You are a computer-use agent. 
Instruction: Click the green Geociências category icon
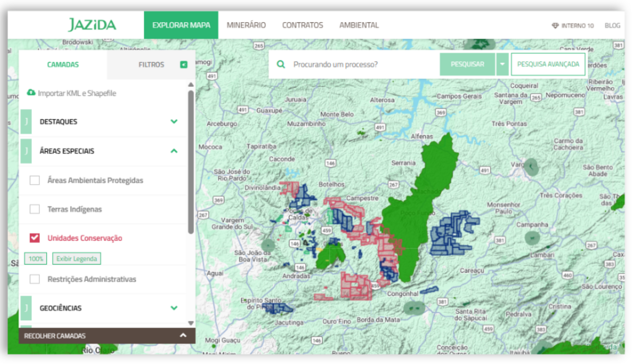[x=26, y=308]
